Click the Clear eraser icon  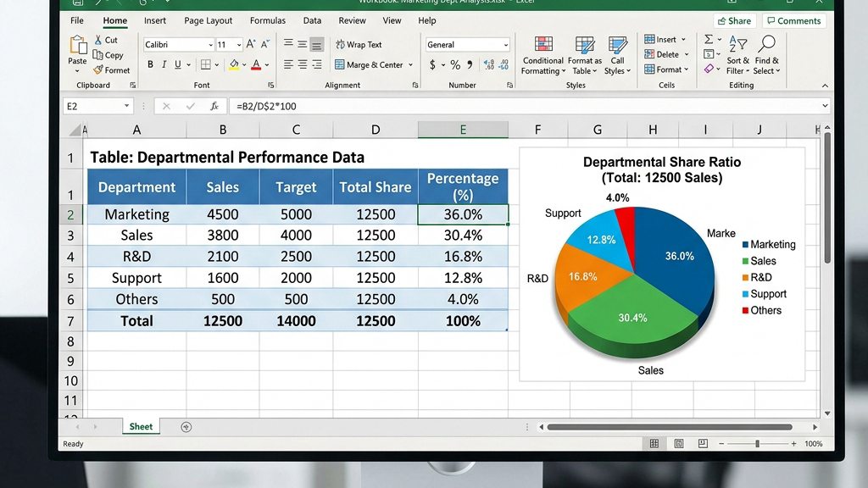click(709, 69)
